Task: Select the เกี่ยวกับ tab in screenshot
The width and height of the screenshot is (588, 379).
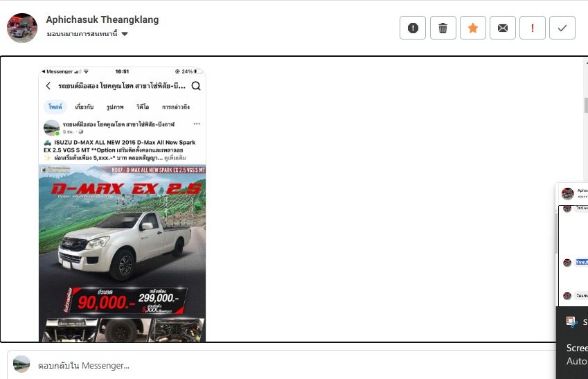Action: (x=84, y=107)
